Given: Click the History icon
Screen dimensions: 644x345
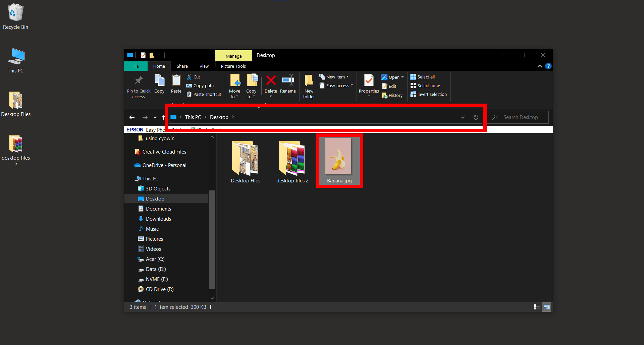Looking at the screenshot, I should [392, 95].
